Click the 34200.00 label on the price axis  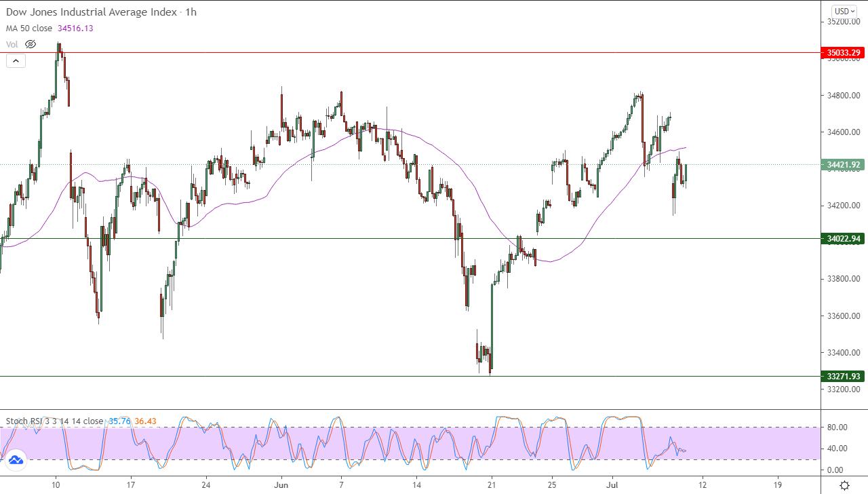(x=844, y=206)
